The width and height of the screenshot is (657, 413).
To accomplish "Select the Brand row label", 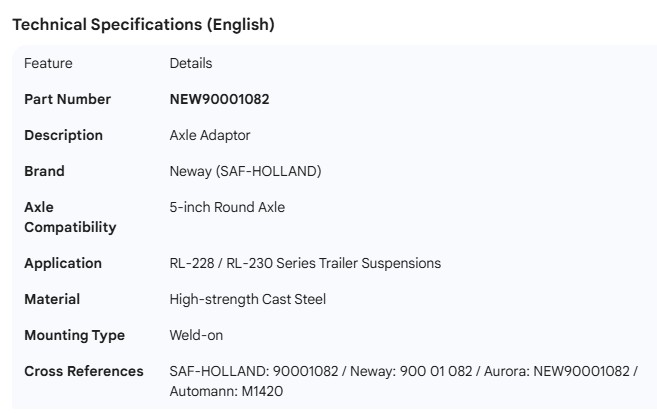I will (44, 171).
